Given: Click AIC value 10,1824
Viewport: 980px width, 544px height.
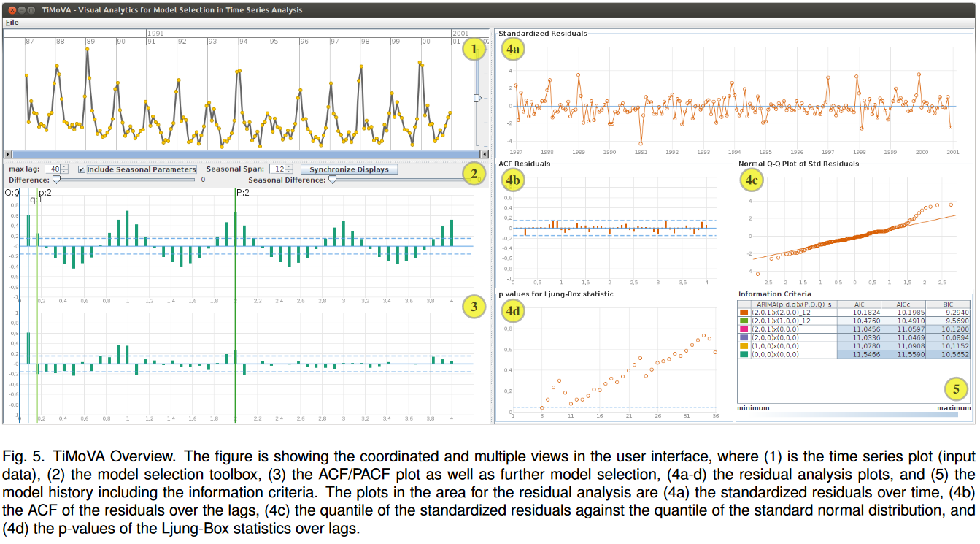Looking at the screenshot, I should pyautogui.click(x=868, y=312).
